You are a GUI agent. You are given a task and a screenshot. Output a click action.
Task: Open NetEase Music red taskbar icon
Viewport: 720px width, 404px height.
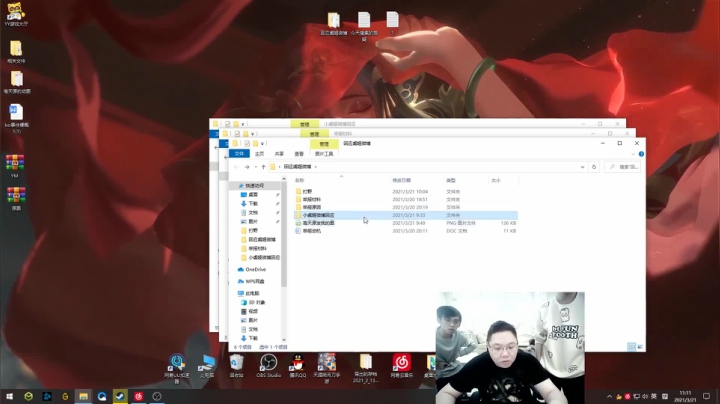coord(138,396)
